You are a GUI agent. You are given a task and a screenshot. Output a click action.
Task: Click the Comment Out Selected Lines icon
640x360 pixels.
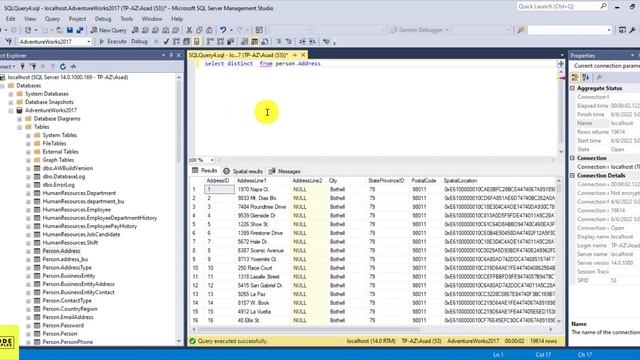click(x=279, y=42)
